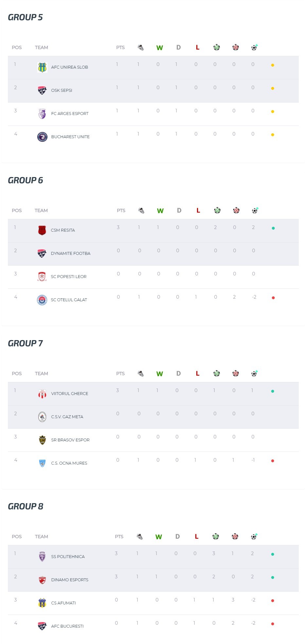305x644 pixels.
Task: Click the goal difference icon in Group 8
Action: 254,537
